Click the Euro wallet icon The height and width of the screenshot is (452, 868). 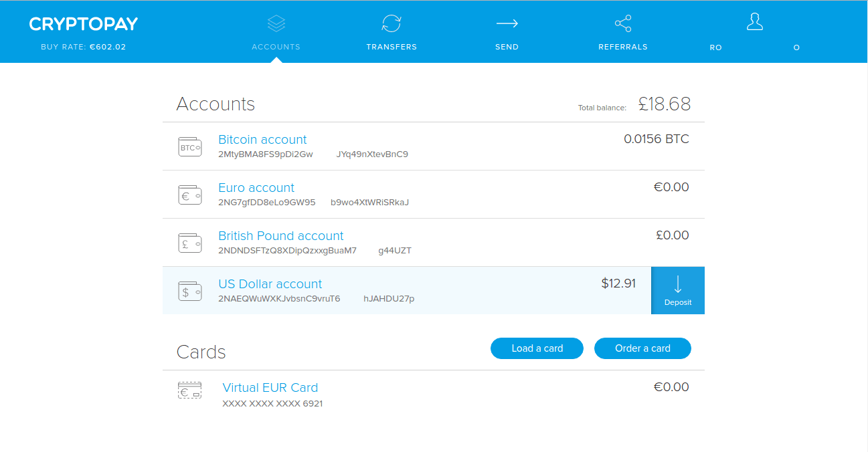(x=189, y=195)
